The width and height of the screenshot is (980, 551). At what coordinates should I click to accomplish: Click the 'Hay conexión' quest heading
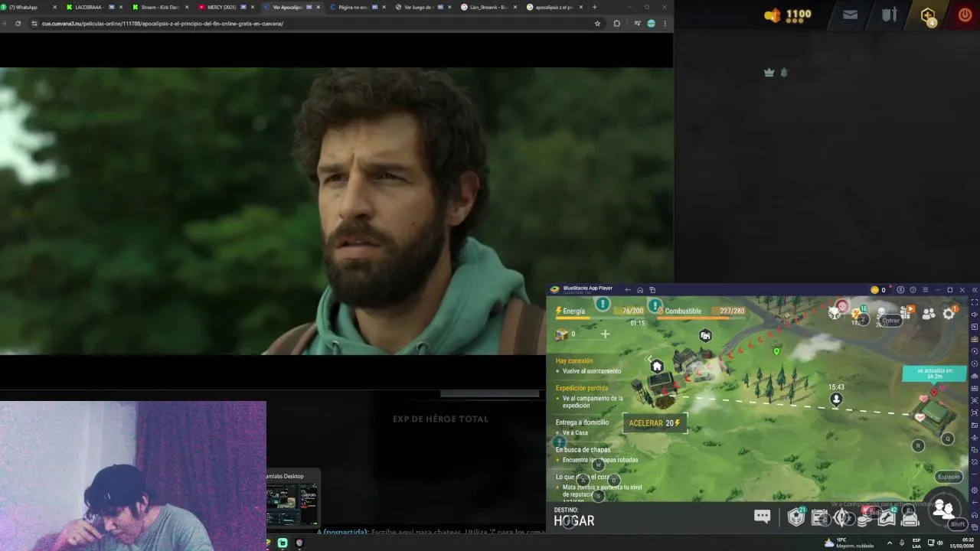(x=574, y=360)
